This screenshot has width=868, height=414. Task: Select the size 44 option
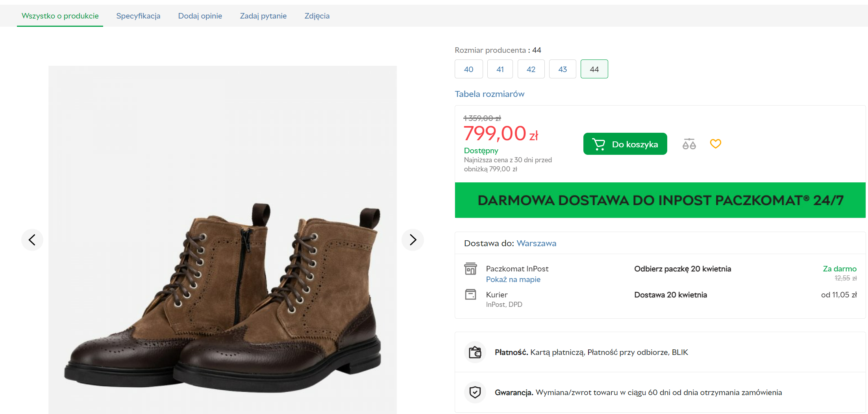(594, 69)
